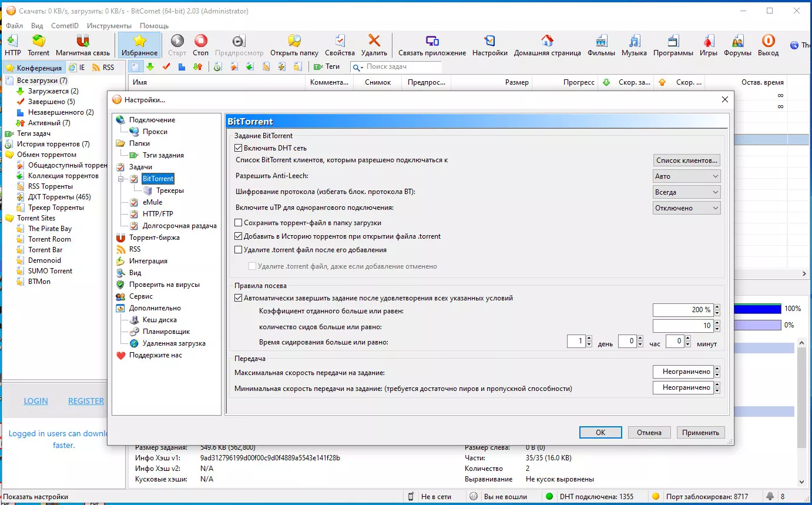Expand the uTP 'Отключено' dropdown

686,208
